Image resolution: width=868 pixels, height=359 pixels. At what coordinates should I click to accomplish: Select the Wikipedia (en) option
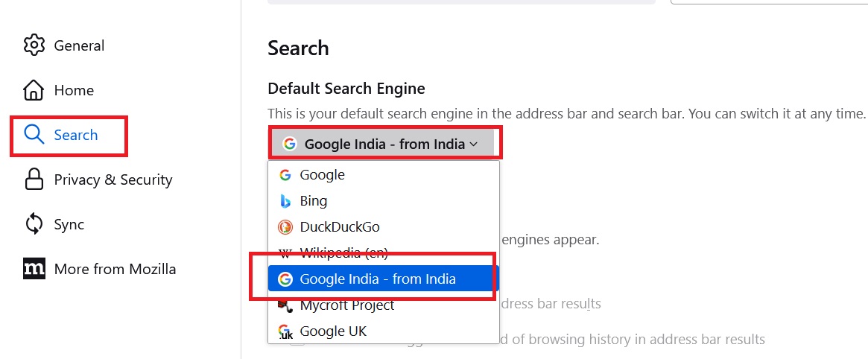click(x=343, y=252)
